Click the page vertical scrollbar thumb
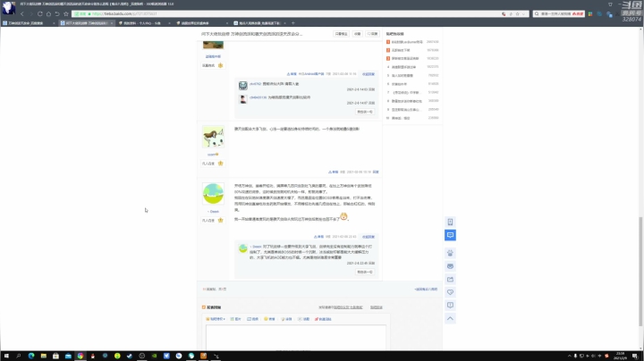Image resolution: width=644 pixels, height=361 pixels. click(x=641, y=272)
